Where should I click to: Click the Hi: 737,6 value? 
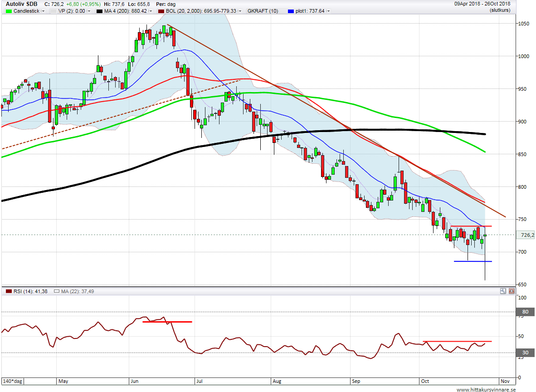[x=114, y=4]
